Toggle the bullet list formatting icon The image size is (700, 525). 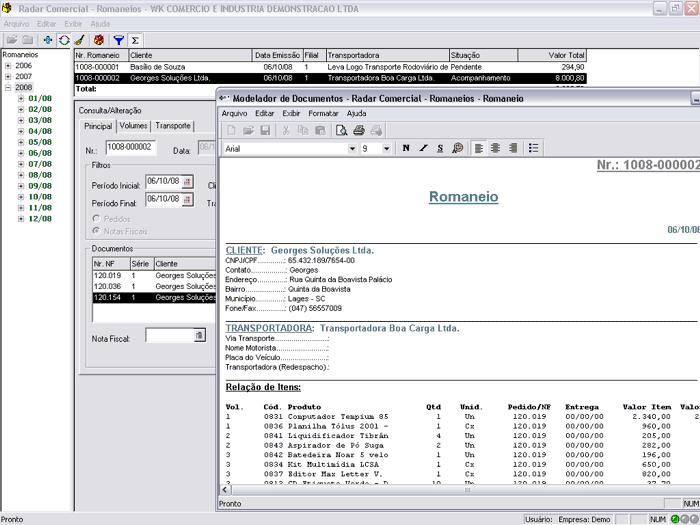tap(534, 148)
